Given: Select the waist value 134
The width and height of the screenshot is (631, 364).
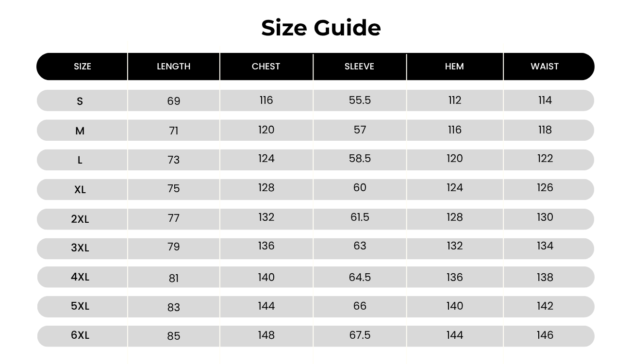Looking at the screenshot, I should (x=545, y=246).
